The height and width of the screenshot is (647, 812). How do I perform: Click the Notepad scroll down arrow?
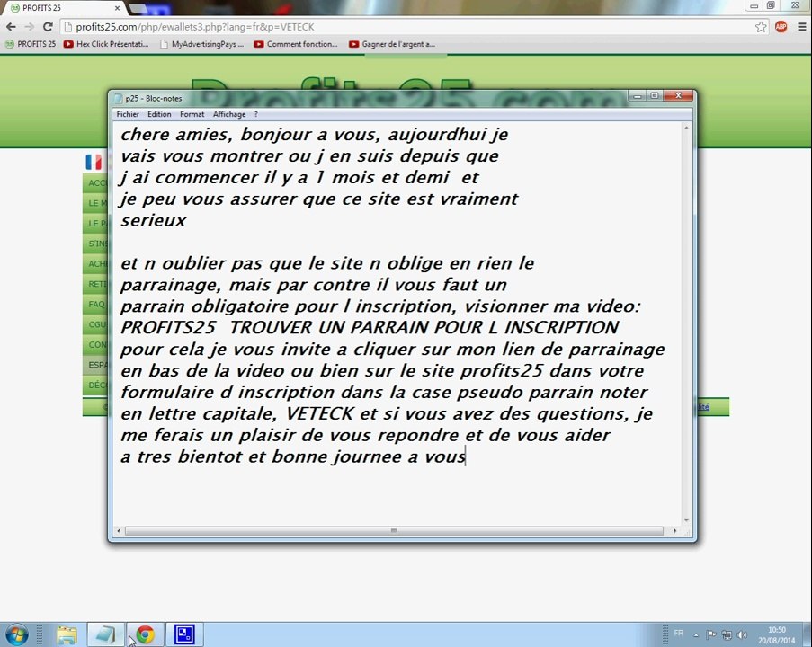coord(686,520)
